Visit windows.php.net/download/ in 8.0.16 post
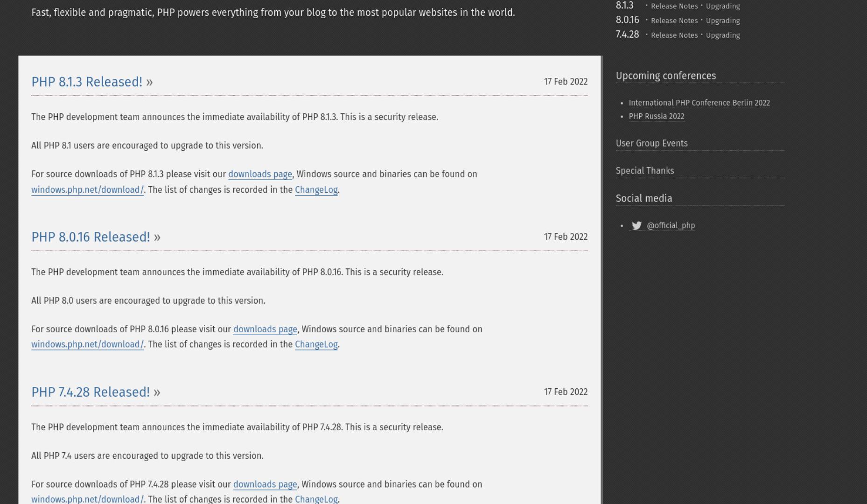 point(87,344)
